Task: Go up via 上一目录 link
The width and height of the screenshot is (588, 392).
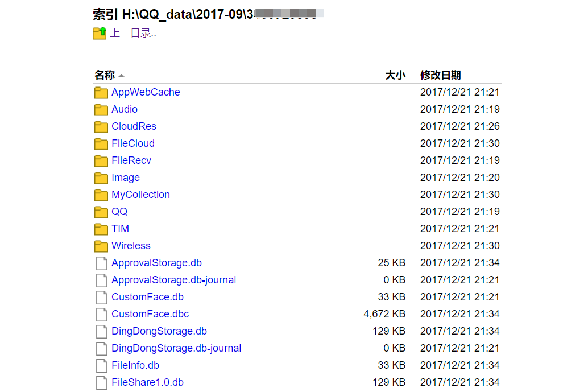Action: (133, 33)
